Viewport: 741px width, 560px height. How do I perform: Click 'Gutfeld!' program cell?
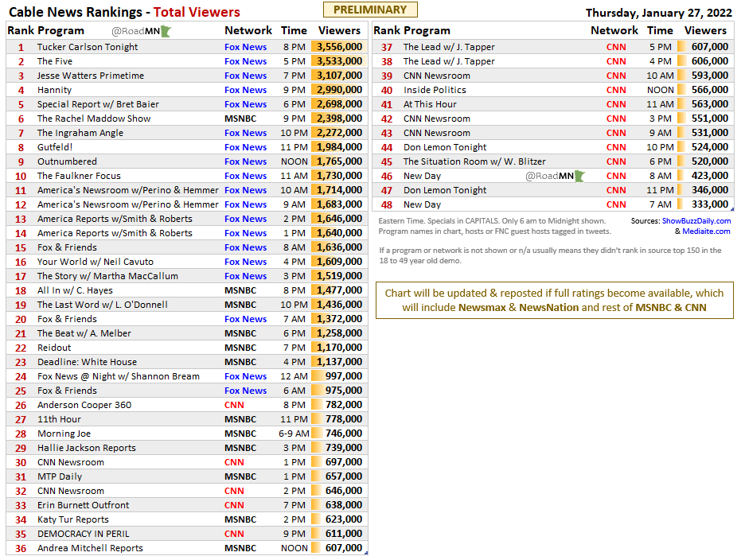55,147
